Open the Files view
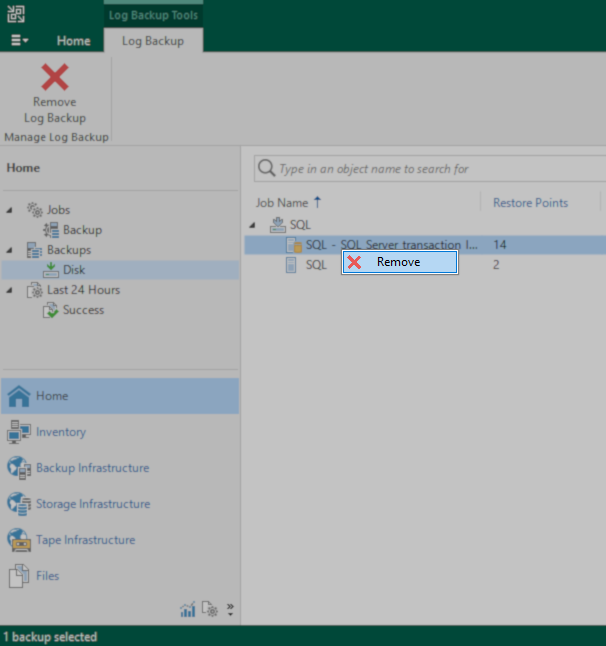Image resolution: width=606 pixels, height=646 pixels. [x=120, y=576]
